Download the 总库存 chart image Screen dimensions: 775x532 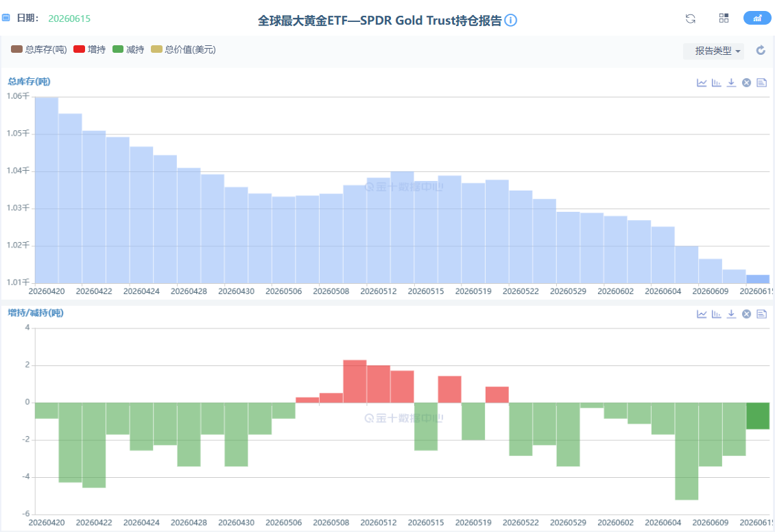click(732, 82)
